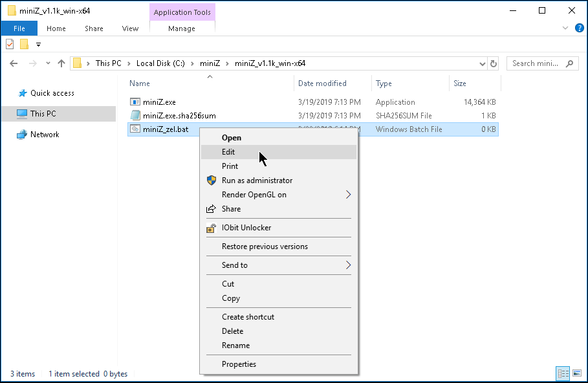The height and width of the screenshot is (383, 588).
Task: Go up one folder level arrow
Action: pyautogui.click(x=61, y=63)
